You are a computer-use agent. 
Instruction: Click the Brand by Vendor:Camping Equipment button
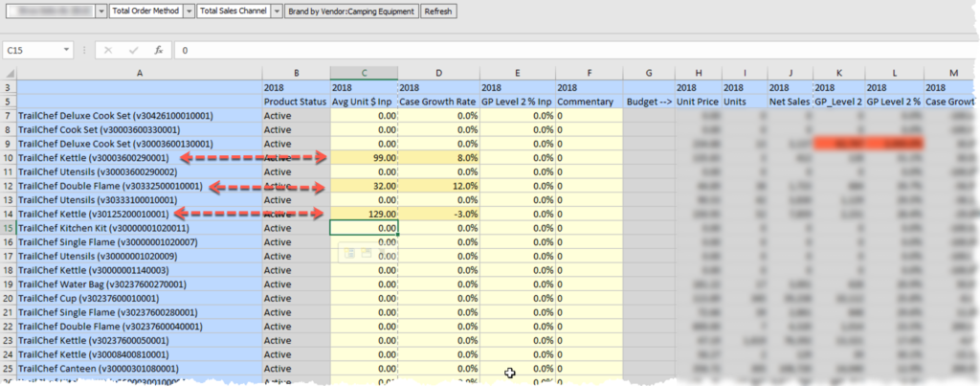(351, 11)
